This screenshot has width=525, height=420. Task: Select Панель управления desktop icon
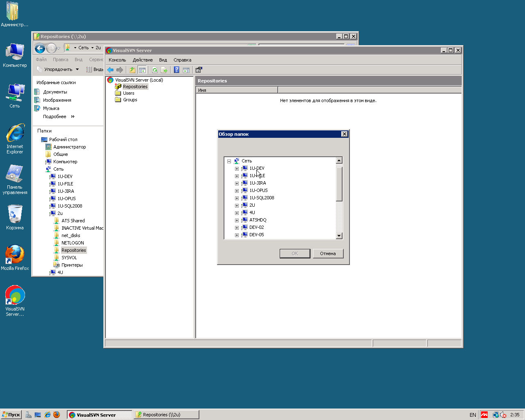(x=15, y=179)
